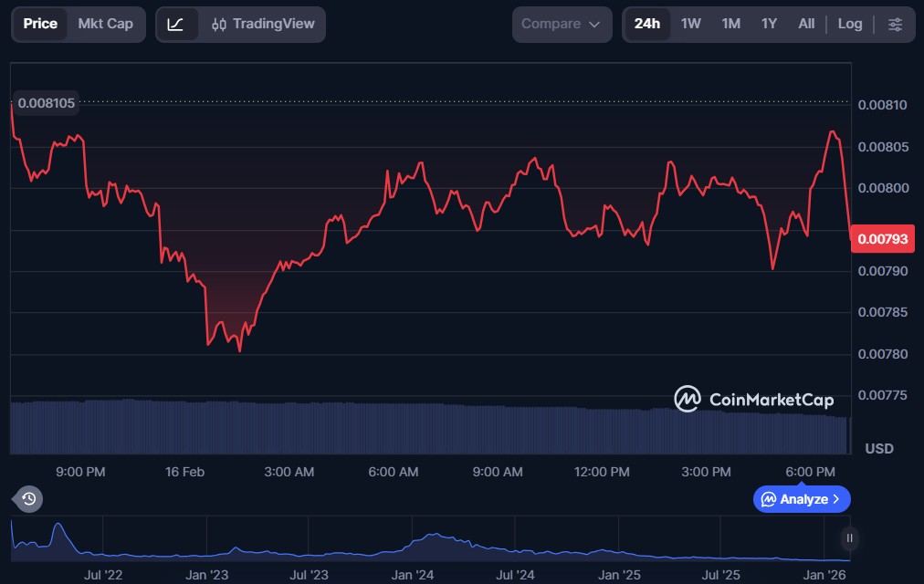Expand the Compare dropdown
This screenshot has height=584, width=924.
pos(561,24)
